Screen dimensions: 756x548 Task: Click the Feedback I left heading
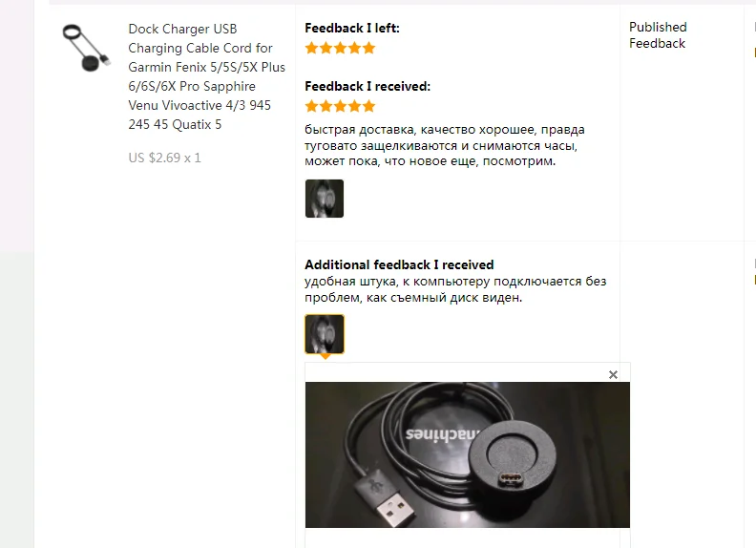[352, 28]
